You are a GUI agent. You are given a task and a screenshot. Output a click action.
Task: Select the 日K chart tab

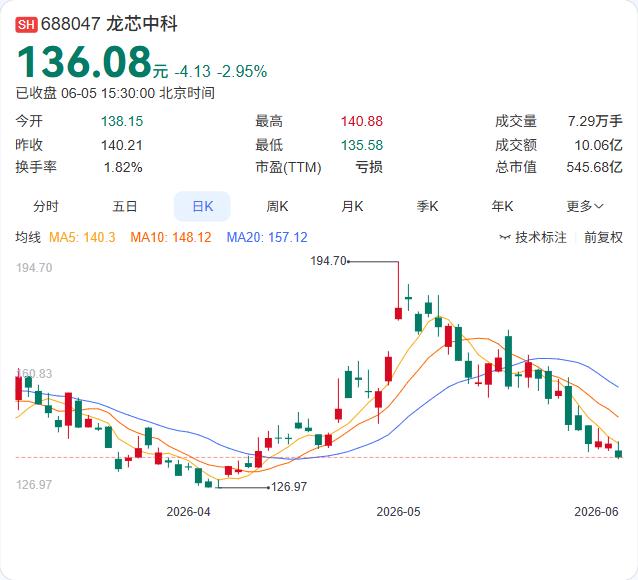(202, 206)
